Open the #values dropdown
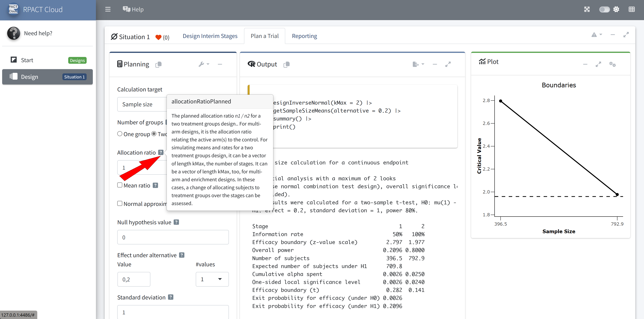The height and width of the screenshot is (319, 644). coord(212,279)
